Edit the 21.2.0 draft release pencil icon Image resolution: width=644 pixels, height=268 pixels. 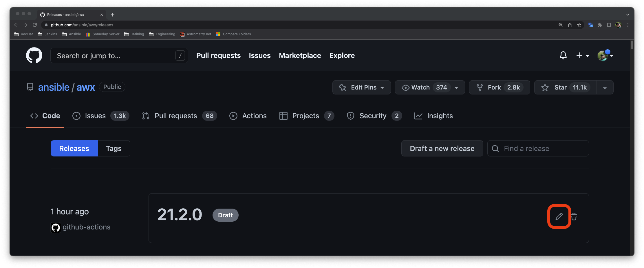[559, 216]
